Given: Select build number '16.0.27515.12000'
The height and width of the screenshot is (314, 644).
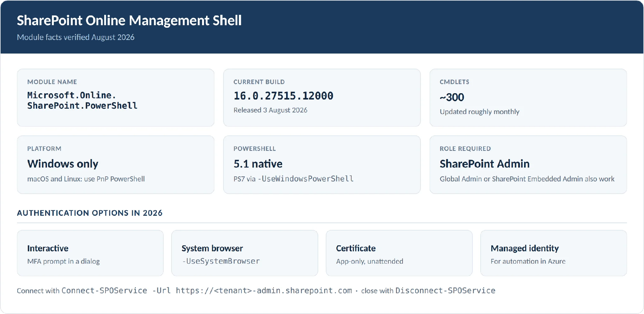Looking at the screenshot, I should pos(283,96).
